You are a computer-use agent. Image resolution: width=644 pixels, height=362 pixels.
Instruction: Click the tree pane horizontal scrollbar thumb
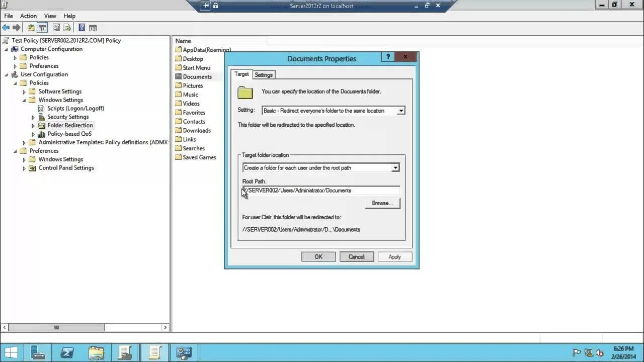point(56,327)
